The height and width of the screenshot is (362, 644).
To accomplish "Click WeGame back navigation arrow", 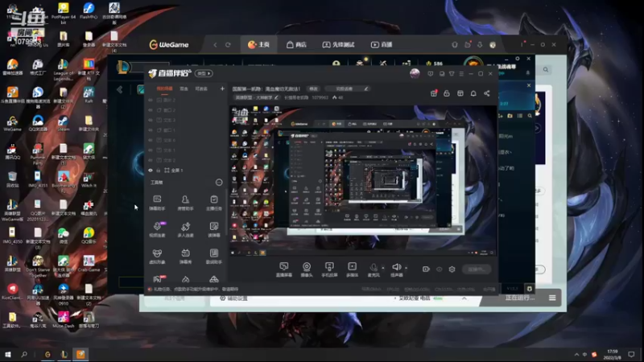I will pos(215,45).
